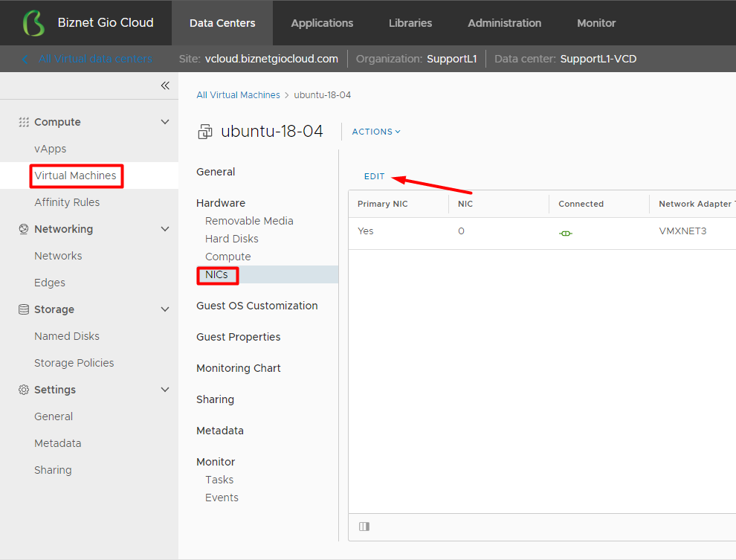Image resolution: width=736 pixels, height=560 pixels.
Task: Click the green connected status icon for NIC 0
Action: pyautogui.click(x=566, y=234)
